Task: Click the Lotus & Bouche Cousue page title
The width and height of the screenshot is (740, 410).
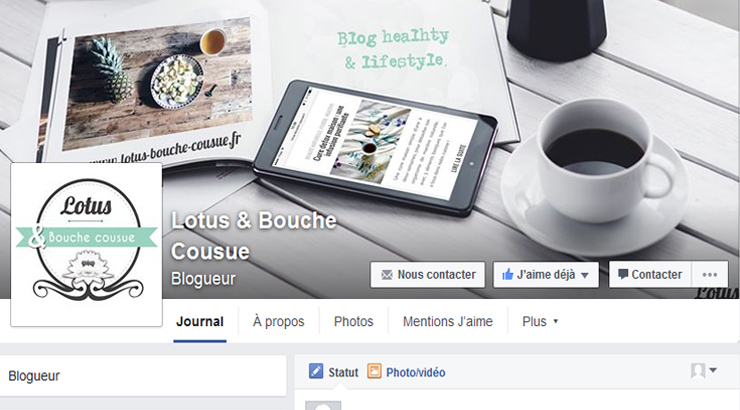Action: [254, 235]
